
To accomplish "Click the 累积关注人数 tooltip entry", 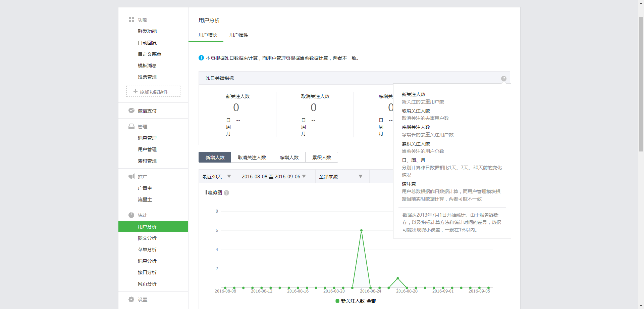I will [x=416, y=144].
